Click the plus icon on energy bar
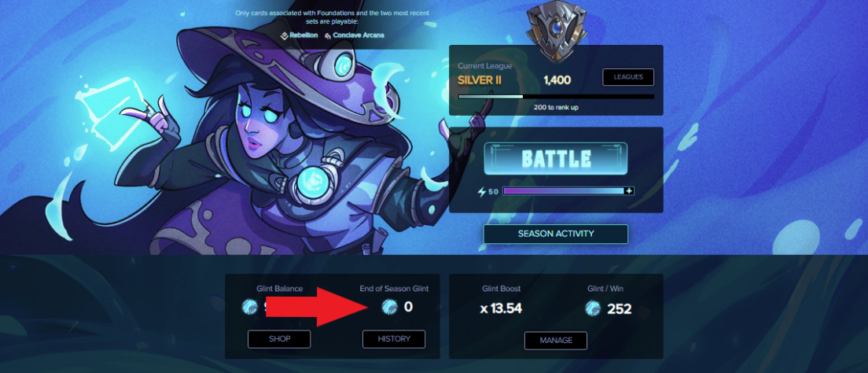The height and width of the screenshot is (373, 868). click(628, 191)
